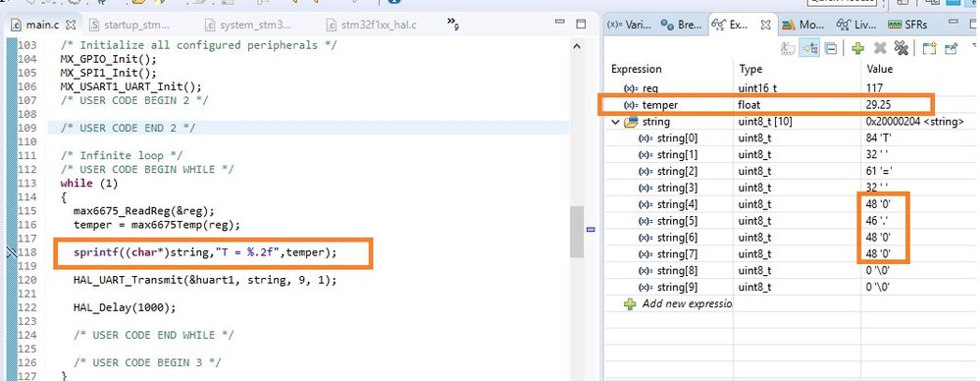Click the float type cell

(750, 104)
